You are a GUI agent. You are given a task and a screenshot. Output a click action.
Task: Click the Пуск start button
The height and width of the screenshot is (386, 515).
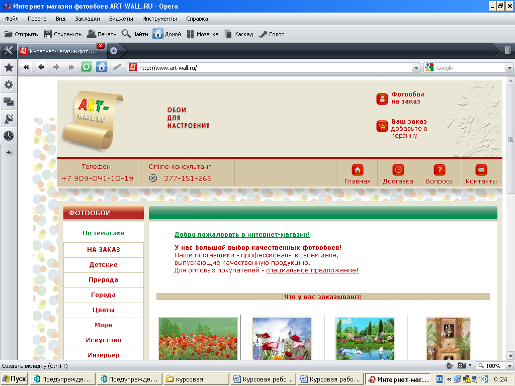click(15, 379)
